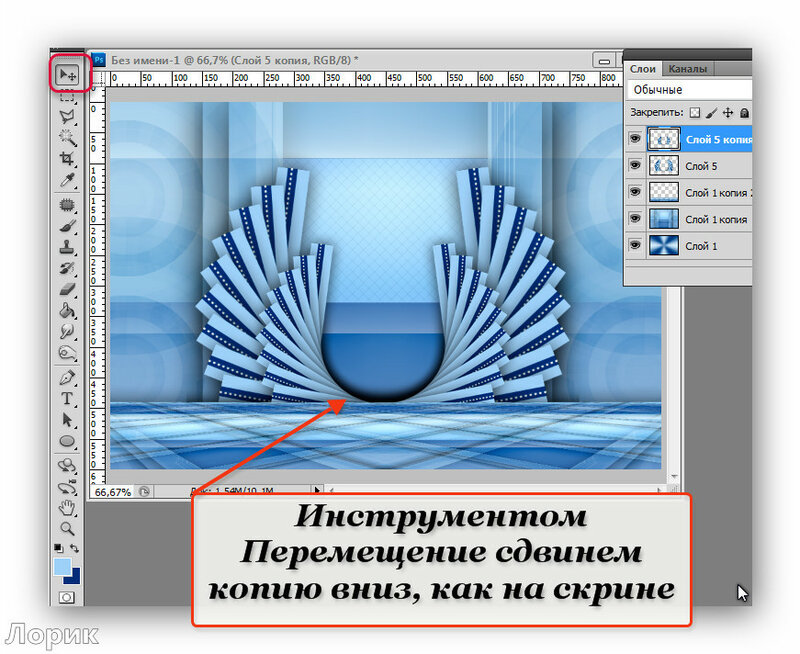Select the Слой 5 layer name
Image resolution: width=800 pixels, height=654 pixels.
point(701,166)
